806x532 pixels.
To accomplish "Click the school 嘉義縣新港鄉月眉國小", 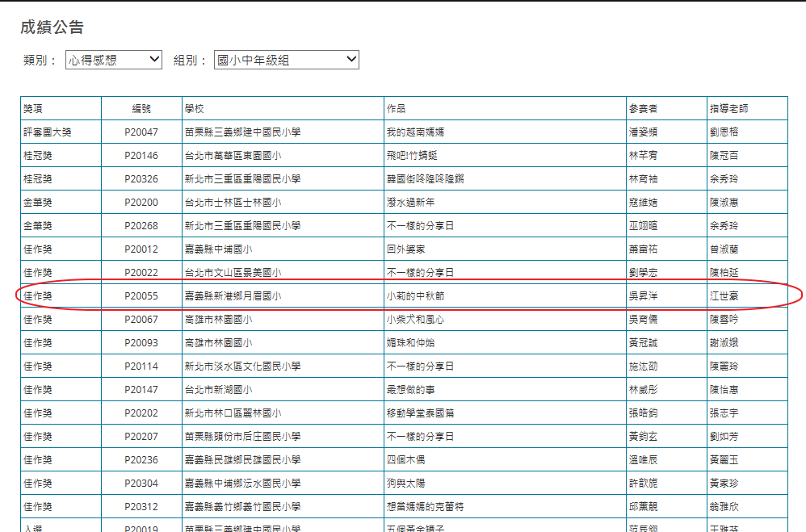I will pyautogui.click(x=233, y=296).
